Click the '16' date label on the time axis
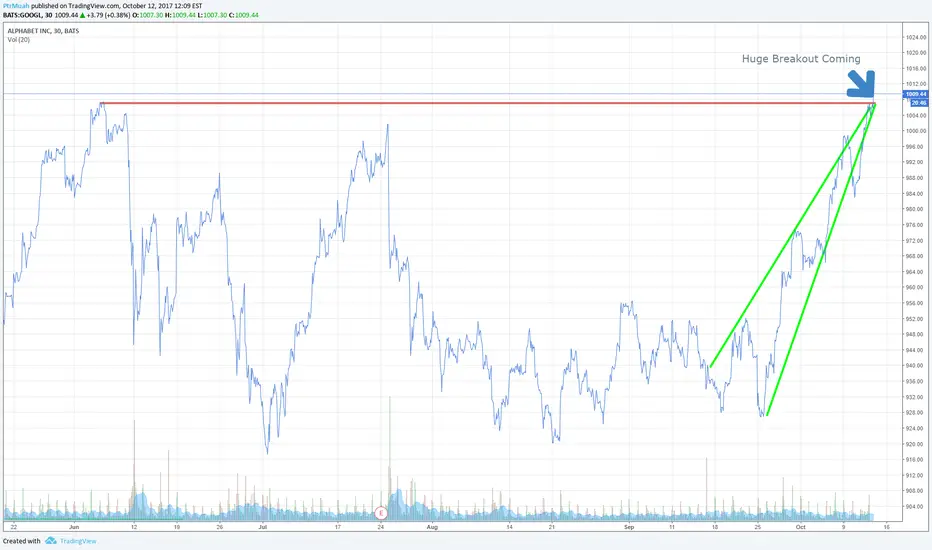 [x=886, y=527]
